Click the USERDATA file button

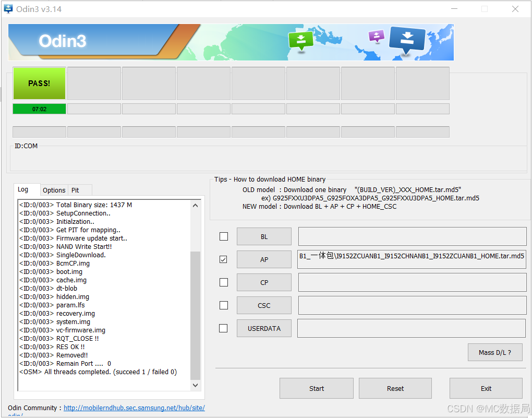click(264, 328)
